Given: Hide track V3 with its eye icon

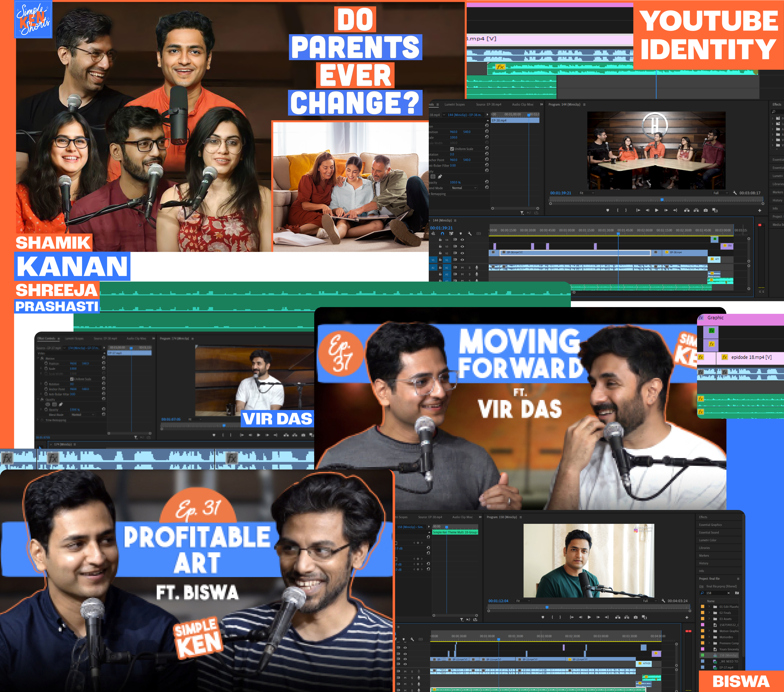Looking at the screenshot, I should click(x=462, y=246).
